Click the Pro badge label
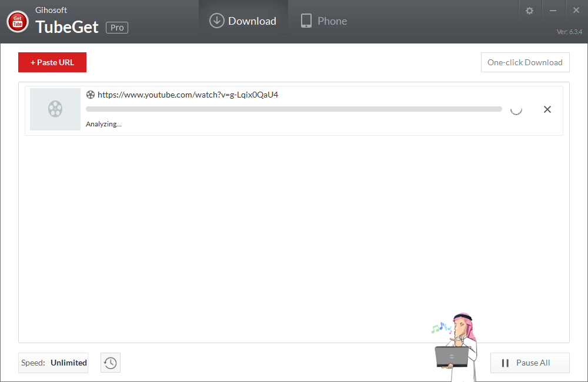This screenshot has height=382, width=588. 117,28
